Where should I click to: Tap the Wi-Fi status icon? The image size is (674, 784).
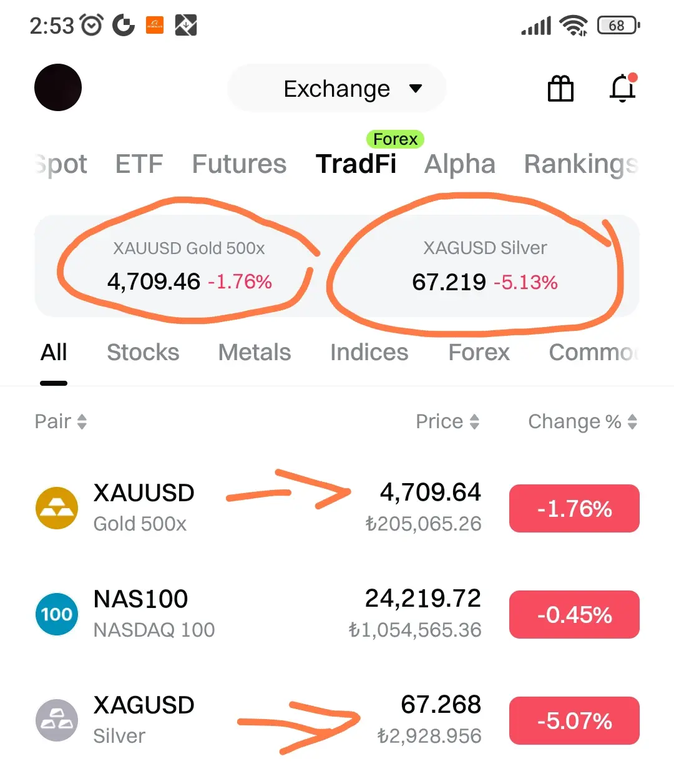(573, 26)
